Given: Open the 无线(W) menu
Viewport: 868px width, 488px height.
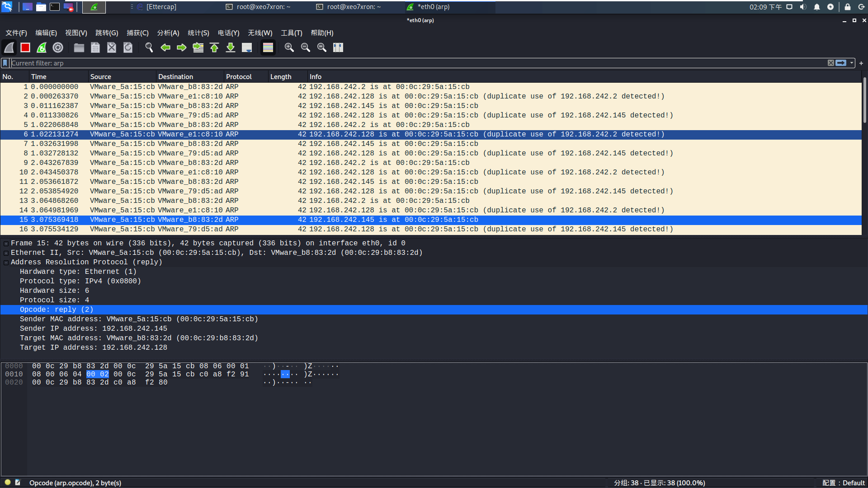Looking at the screenshot, I should pos(260,33).
